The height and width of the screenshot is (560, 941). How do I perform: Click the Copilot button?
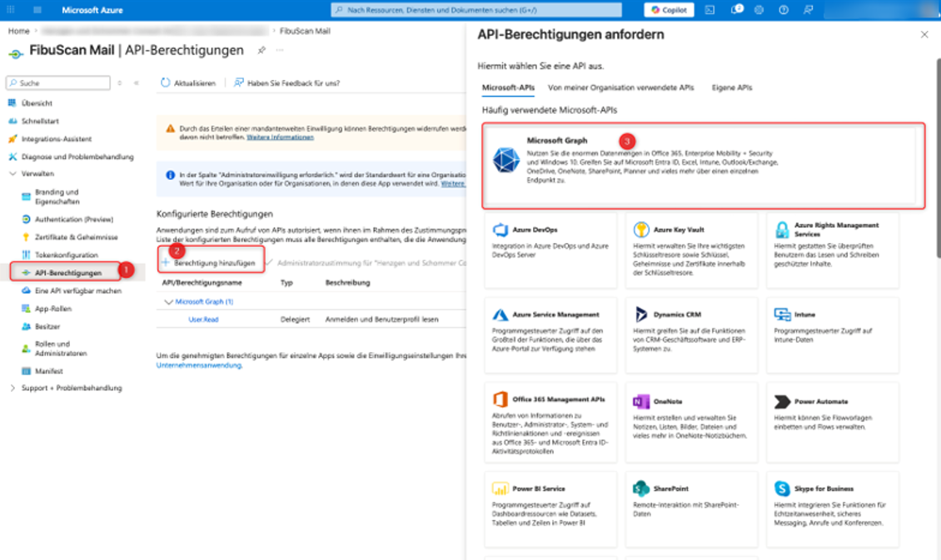coord(669,10)
